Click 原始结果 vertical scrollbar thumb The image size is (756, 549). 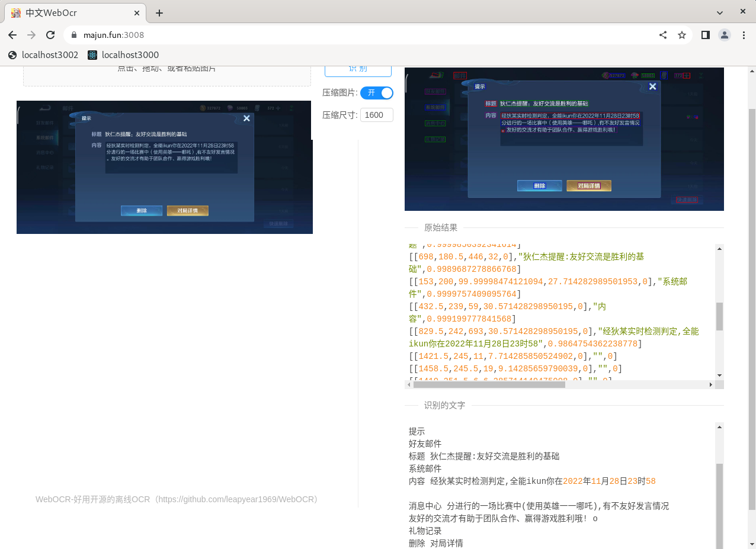[x=720, y=316]
